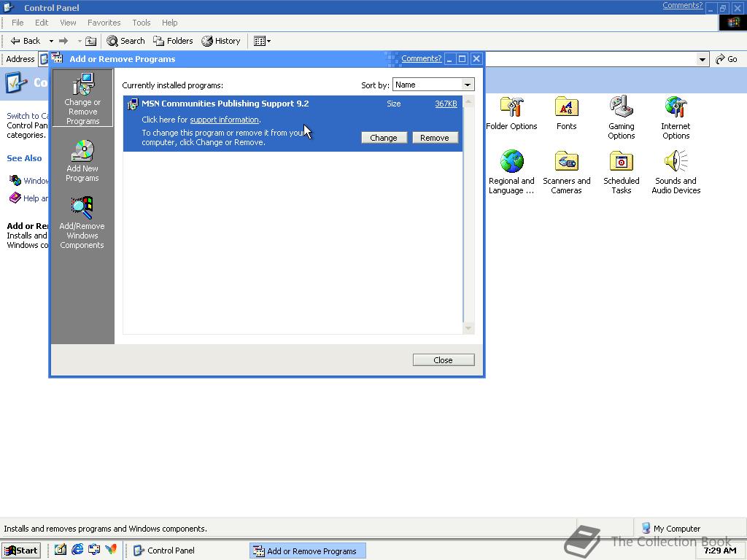Screen dimensions: 747x560
Task: Open the Favorites menu
Action: (104, 23)
